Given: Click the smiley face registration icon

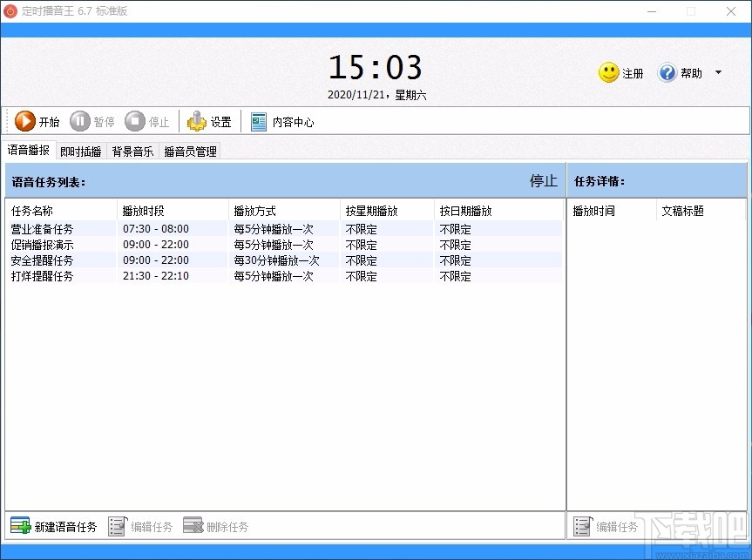Looking at the screenshot, I should (608, 73).
